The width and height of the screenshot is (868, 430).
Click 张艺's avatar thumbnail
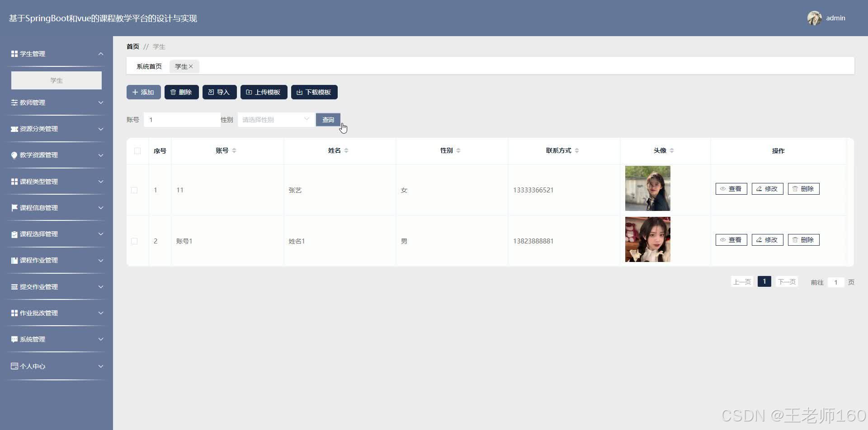648,188
